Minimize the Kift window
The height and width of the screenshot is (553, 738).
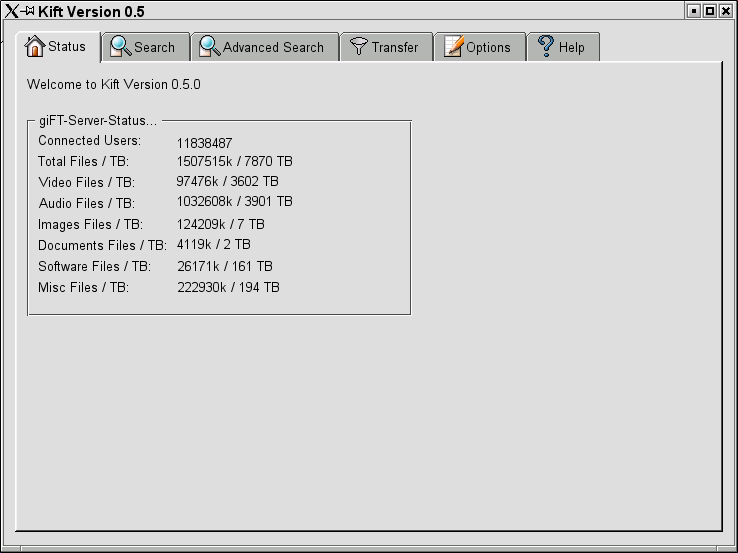coord(693,11)
